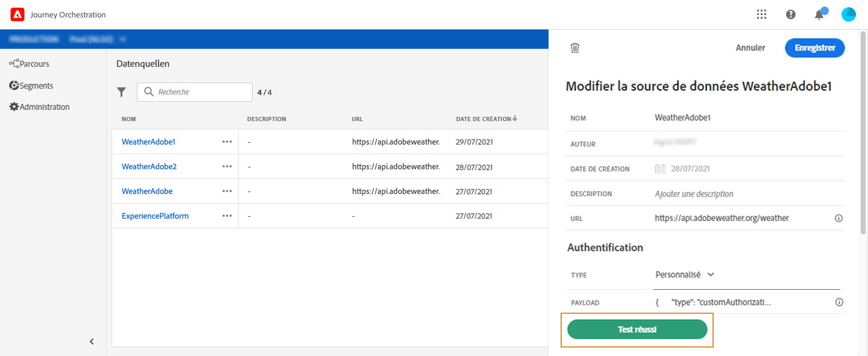The height and width of the screenshot is (356, 868).
Task: Open WeatherAdobe2 data source link
Action: (x=149, y=166)
